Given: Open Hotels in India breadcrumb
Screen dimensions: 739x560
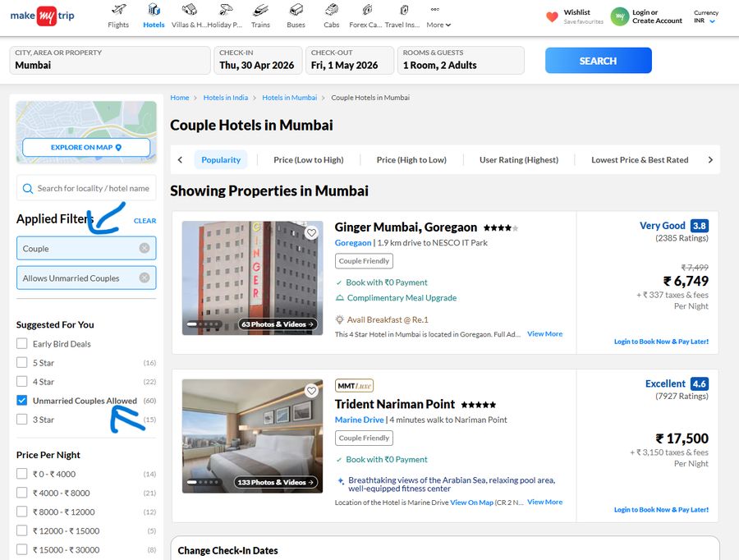Looking at the screenshot, I should pos(225,98).
